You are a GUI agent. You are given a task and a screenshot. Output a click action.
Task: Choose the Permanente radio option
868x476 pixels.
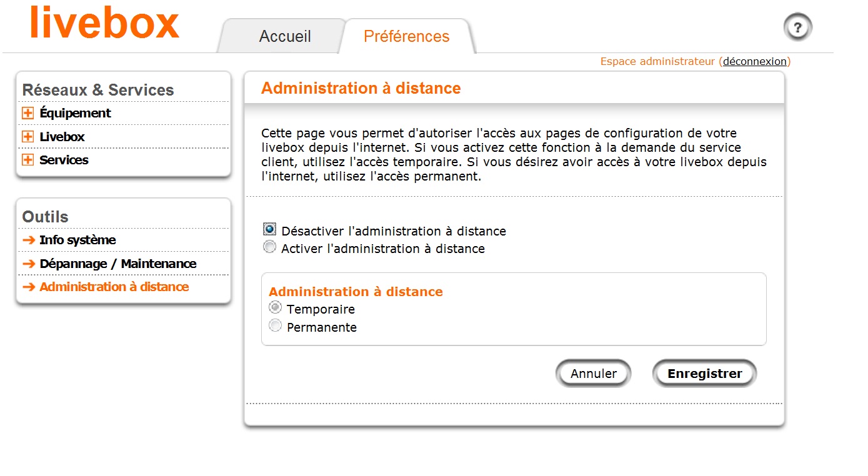click(275, 326)
